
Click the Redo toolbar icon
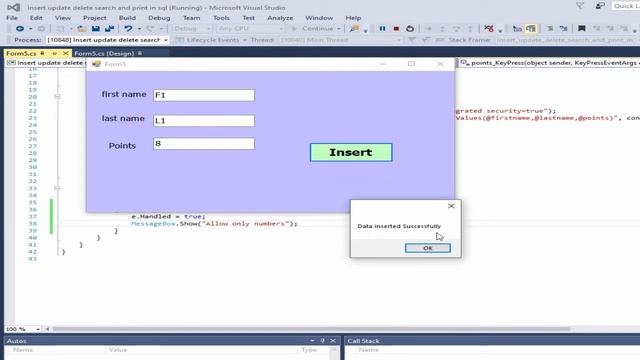coord(150,29)
